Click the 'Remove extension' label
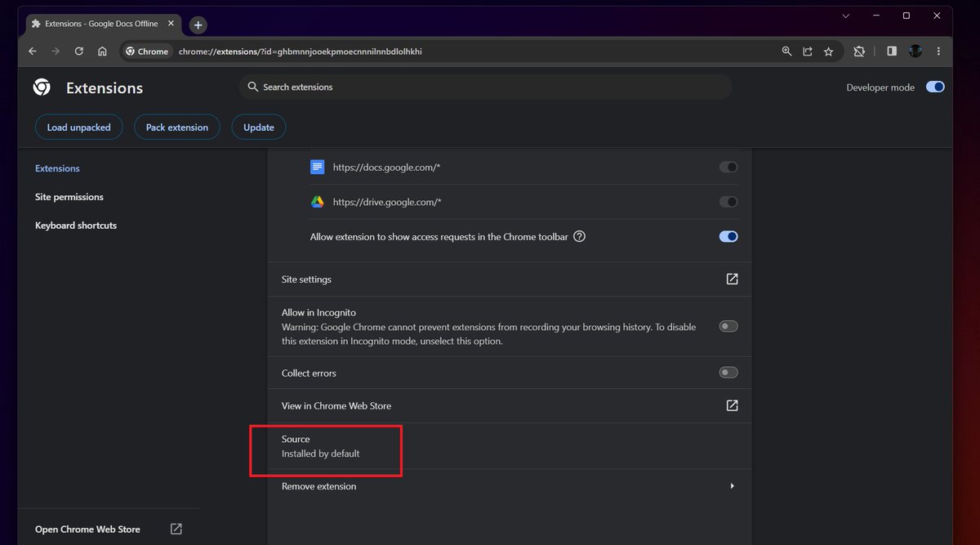This screenshot has width=980, height=545. tap(318, 486)
